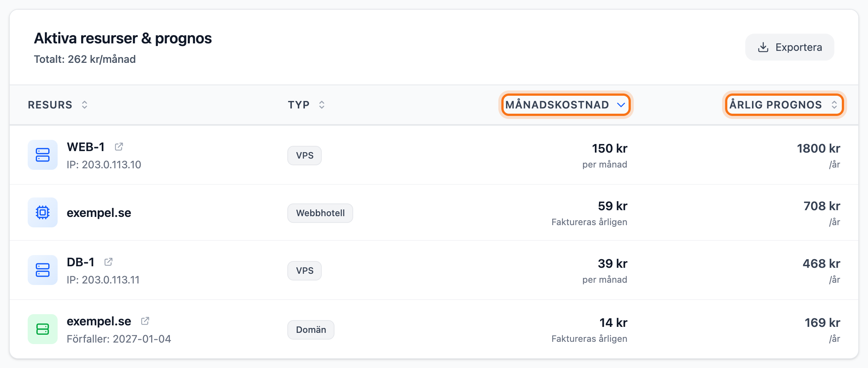Click the Domän type badge
This screenshot has height=368, width=868.
pos(311,330)
